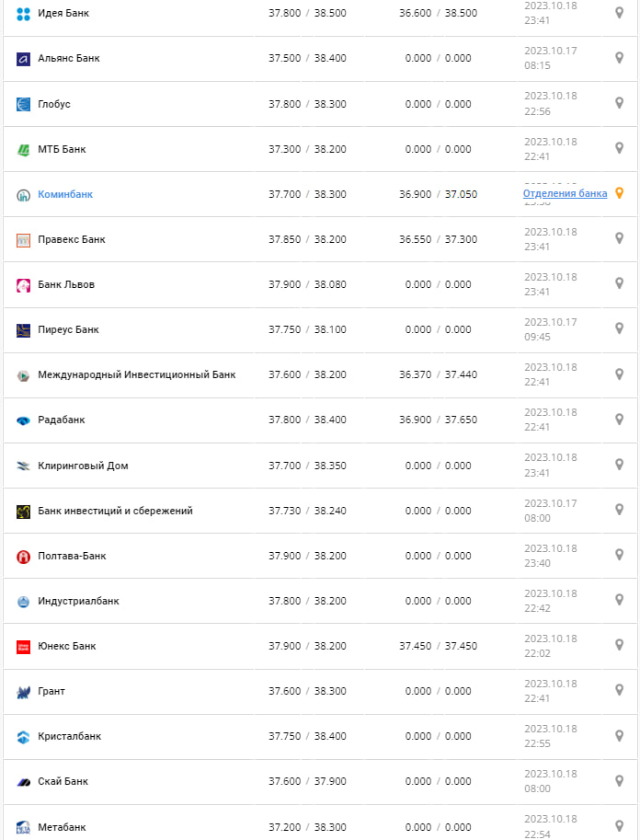
Task: Click the Идея Банк logo icon
Action: tap(24, 14)
